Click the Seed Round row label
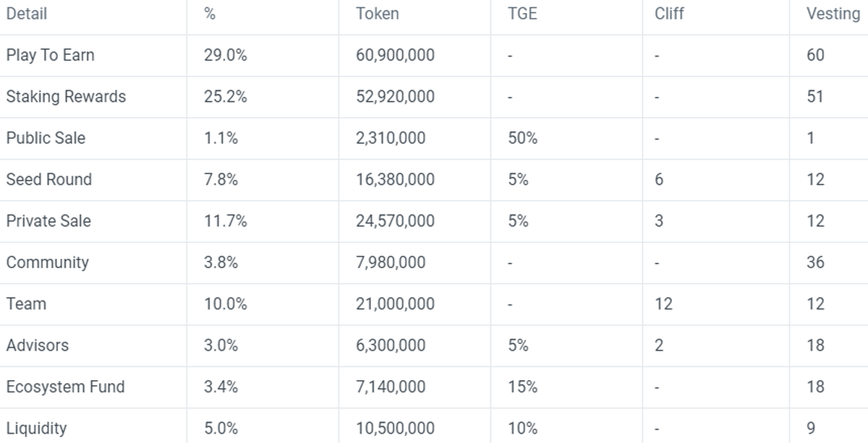The image size is (868, 443). click(49, 179)
